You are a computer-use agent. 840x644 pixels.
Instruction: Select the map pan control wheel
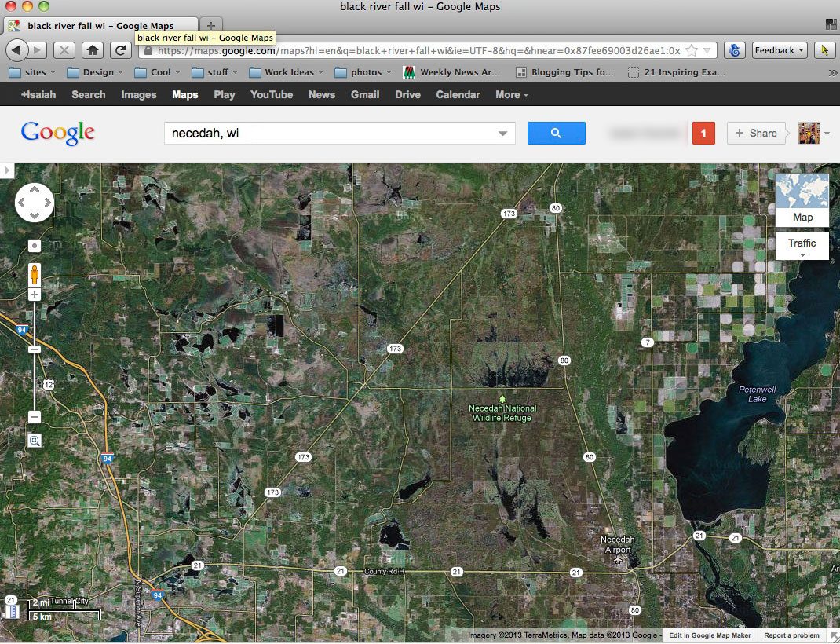coord(35,203)
